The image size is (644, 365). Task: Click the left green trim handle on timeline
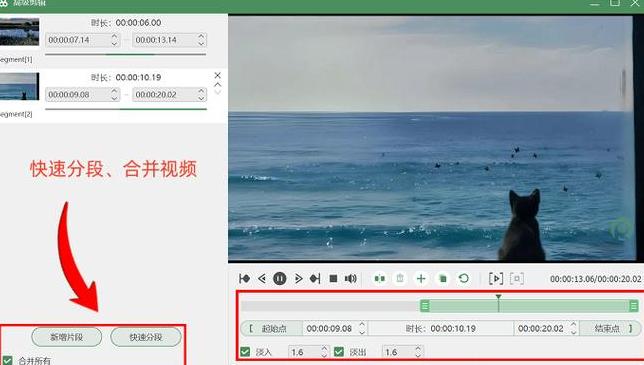(x=425, y=306)
